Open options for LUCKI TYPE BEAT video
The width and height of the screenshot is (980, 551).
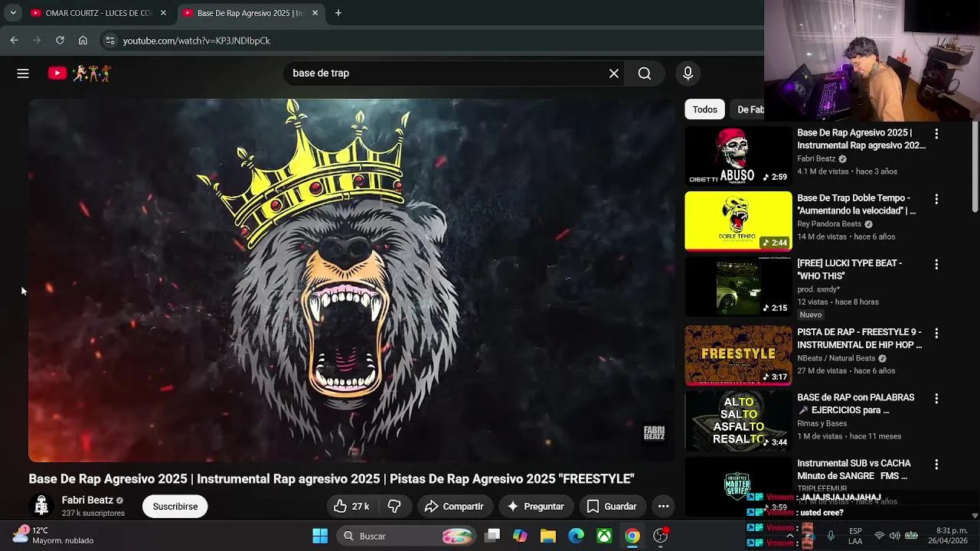[936, 264]
